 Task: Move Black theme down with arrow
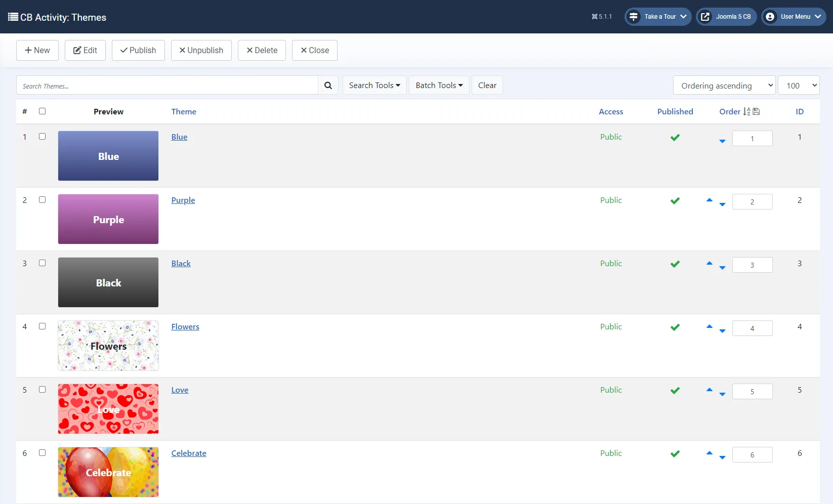[722, 268]
